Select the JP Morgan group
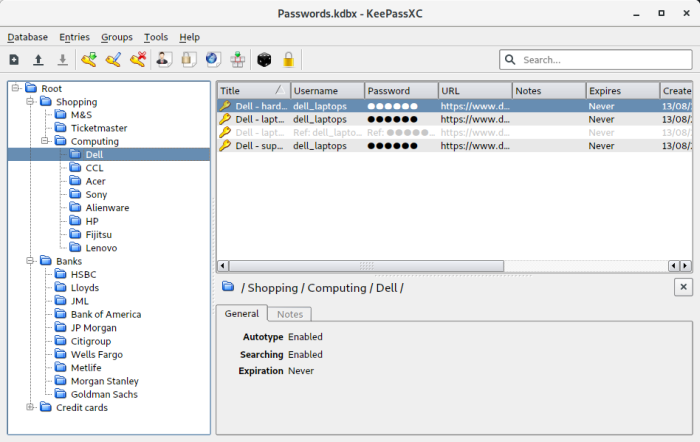Screen dimensions: 700x442 click(93, 328)
